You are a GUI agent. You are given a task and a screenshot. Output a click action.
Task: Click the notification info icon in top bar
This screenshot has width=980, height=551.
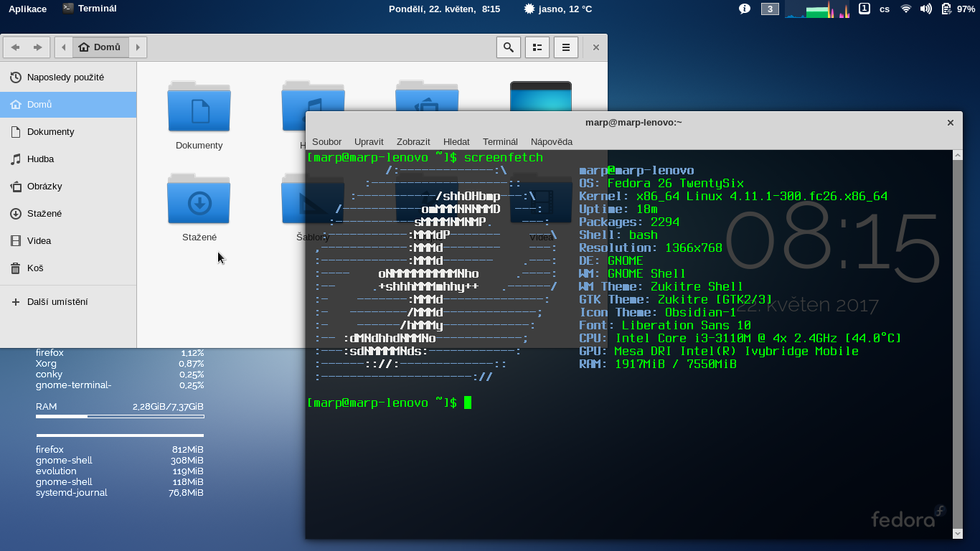click(745, 9)
